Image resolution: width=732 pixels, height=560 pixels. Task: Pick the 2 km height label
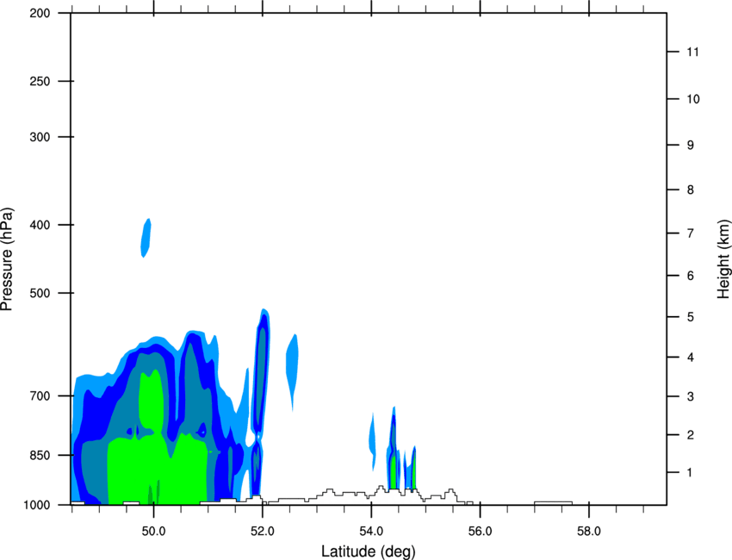coord(690,435)
